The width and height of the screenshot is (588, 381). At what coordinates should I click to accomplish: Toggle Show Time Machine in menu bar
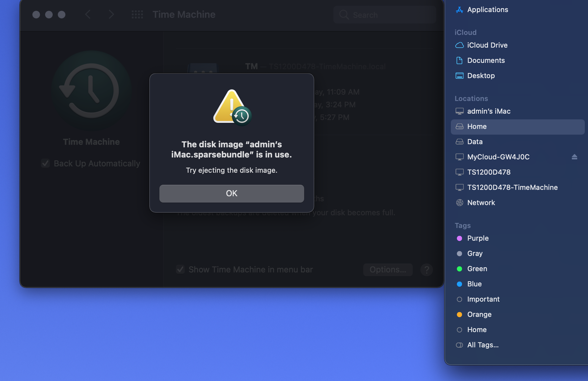(x=180, y=270)
